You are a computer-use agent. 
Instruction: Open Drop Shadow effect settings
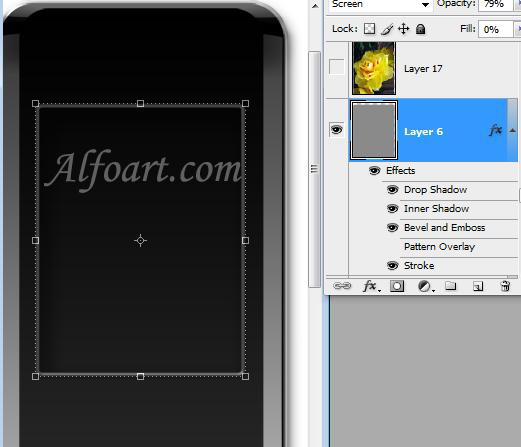(435, 190)
